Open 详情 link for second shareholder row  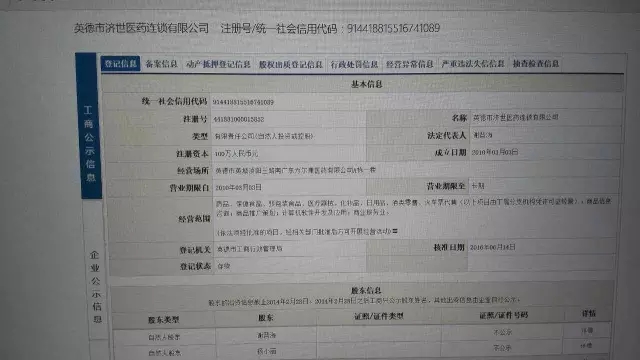pos(586,346)
